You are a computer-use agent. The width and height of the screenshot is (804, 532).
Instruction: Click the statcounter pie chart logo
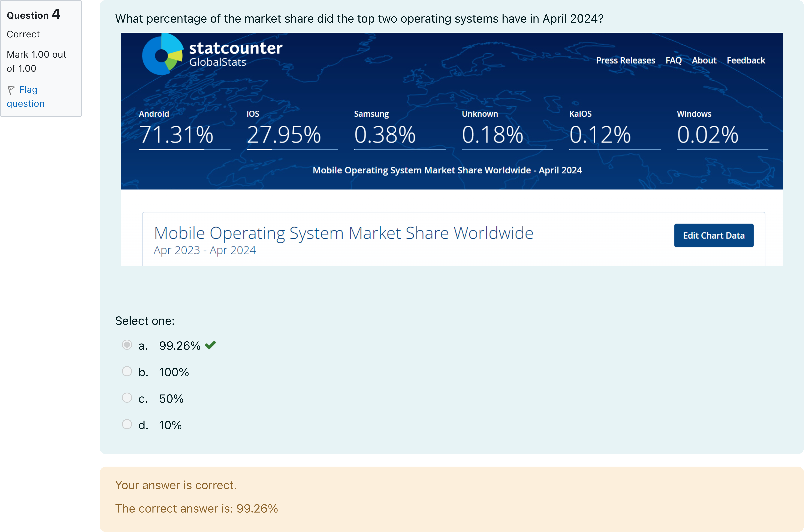pos(163,54)
